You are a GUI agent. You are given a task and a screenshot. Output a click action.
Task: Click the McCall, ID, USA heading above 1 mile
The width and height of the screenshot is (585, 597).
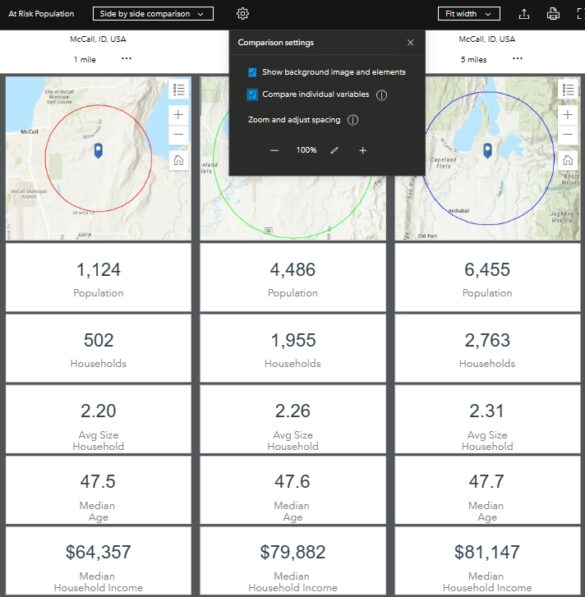(98, 39)
